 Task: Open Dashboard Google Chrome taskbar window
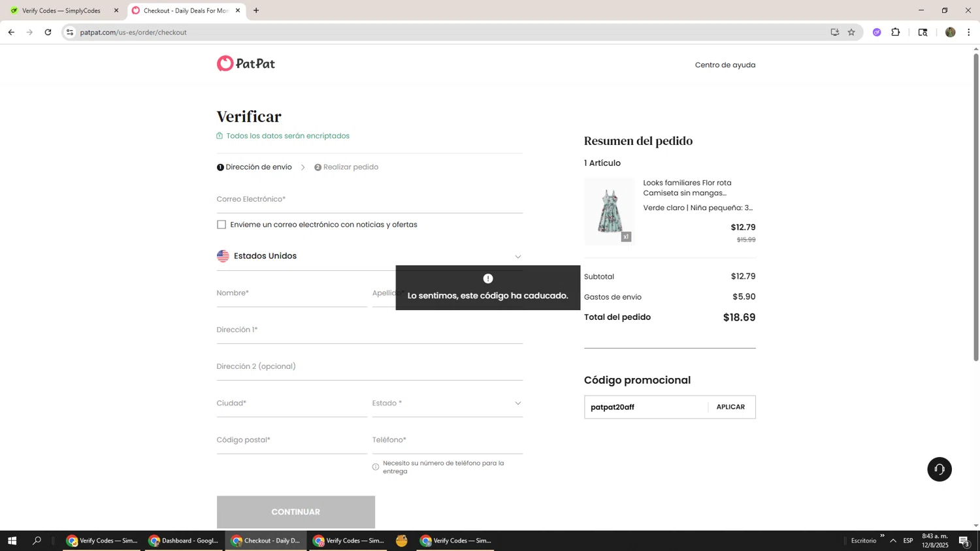[x=184, y=541]
